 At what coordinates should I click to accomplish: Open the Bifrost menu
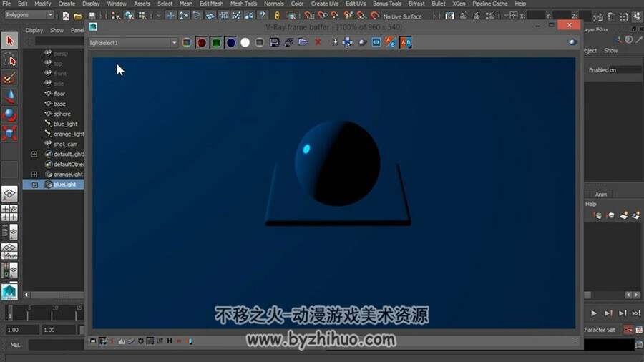[x=416, y=4]
